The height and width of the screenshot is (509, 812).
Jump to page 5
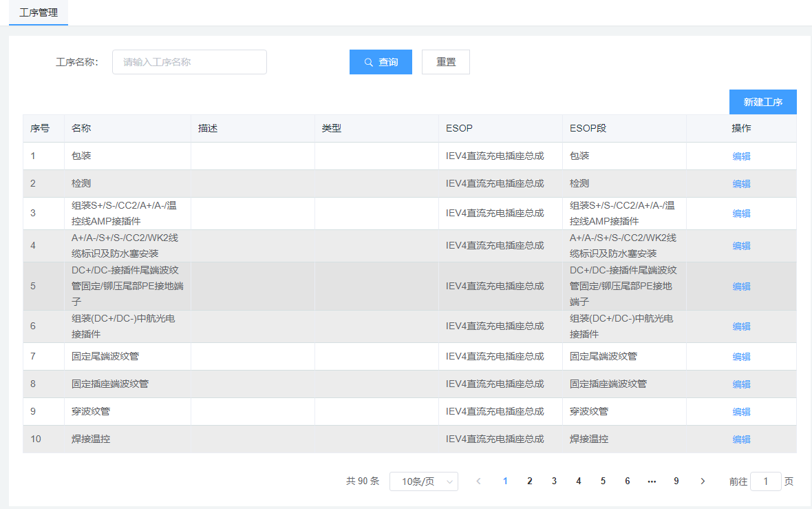point(603,481)
